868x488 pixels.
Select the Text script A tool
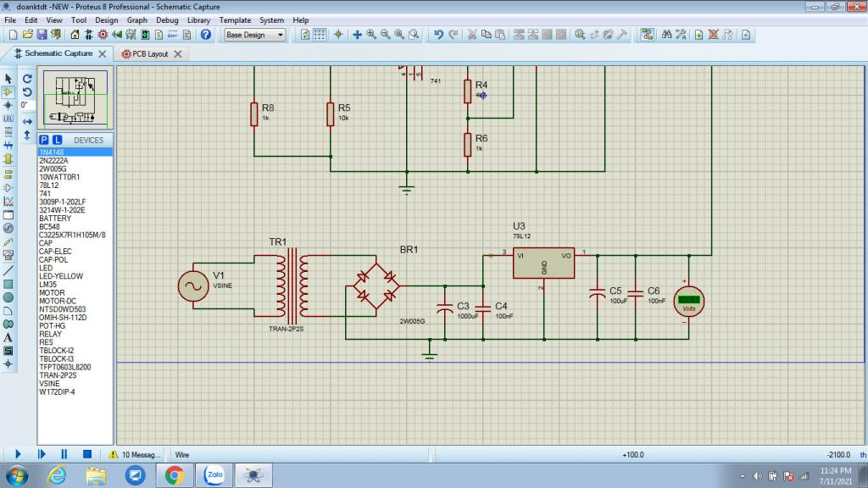pyautogui.click(x=8, y=337)
